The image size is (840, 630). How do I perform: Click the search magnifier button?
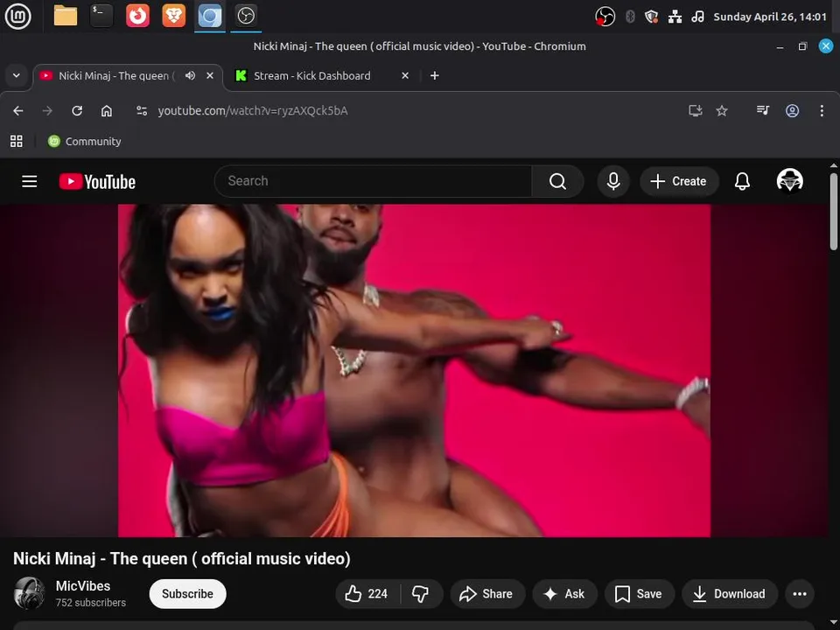tap(557, 181)
